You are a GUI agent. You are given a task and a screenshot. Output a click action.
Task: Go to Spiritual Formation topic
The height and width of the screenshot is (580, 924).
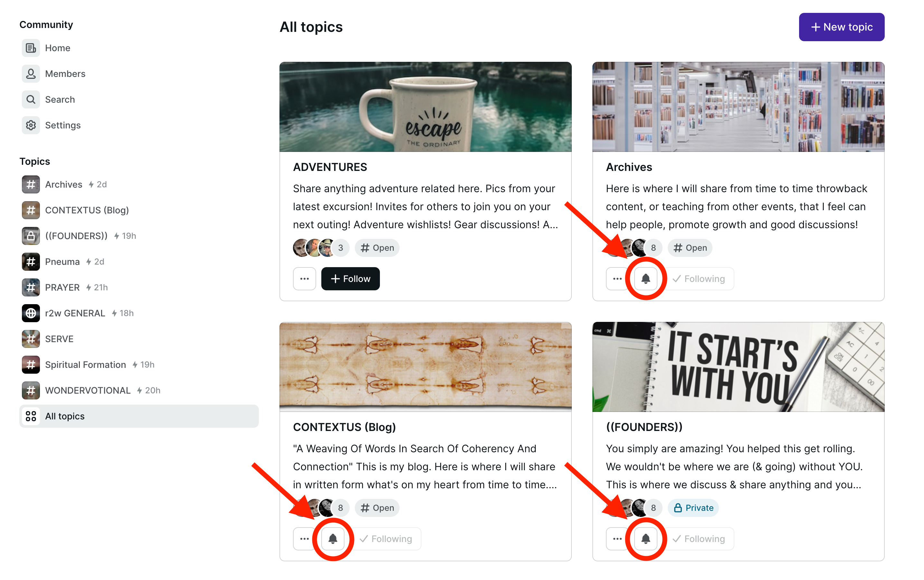(85, 364)
